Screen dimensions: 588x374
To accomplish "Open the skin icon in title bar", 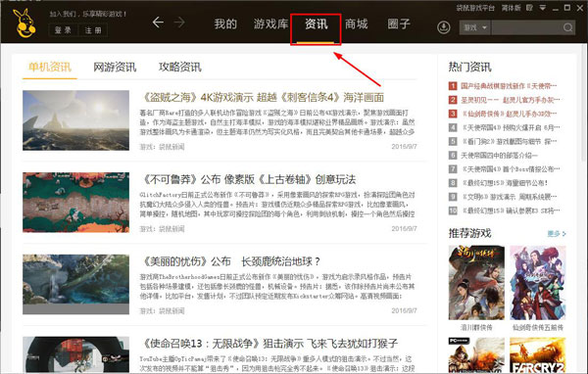I will coord(529,8).
